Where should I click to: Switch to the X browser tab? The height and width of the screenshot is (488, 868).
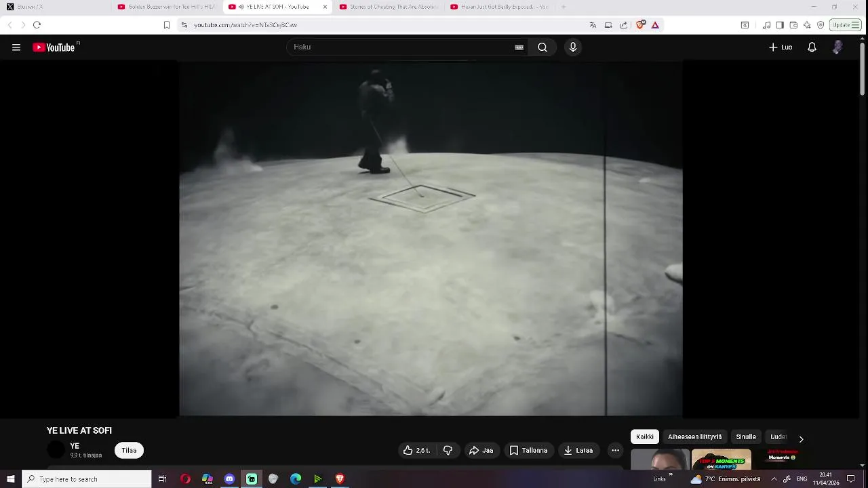(54, 7)
